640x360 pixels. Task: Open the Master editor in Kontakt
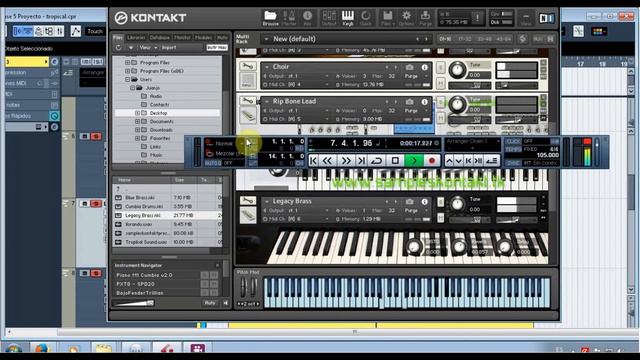coord(289,18)
